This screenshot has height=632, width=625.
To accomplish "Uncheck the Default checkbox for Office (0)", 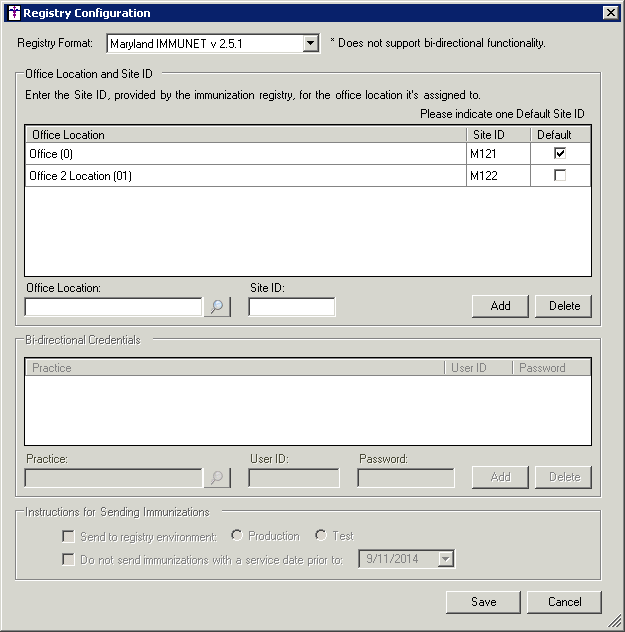I will (x=560, y=153).
